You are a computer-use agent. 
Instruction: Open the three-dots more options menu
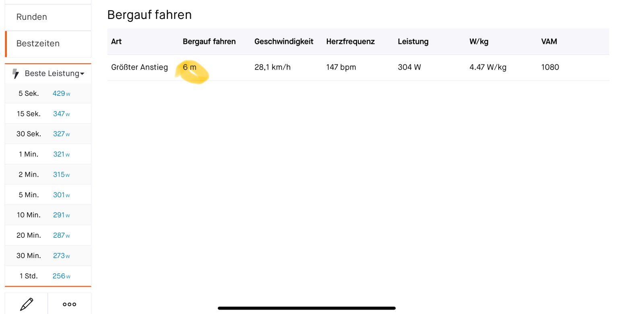pos(69,304)
